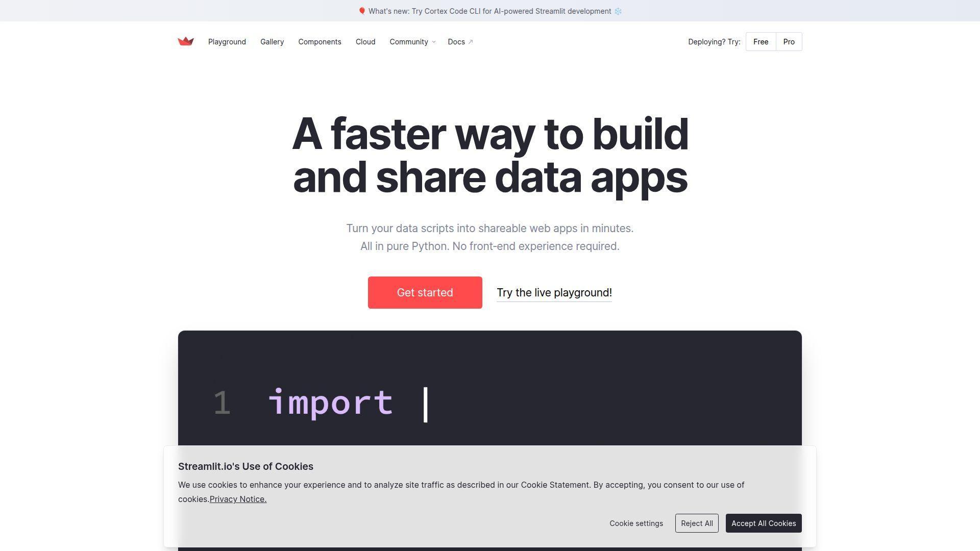Click the balloon emoji in announcement banner
This screenshot has height=551, width=980.
pos(362,11)
